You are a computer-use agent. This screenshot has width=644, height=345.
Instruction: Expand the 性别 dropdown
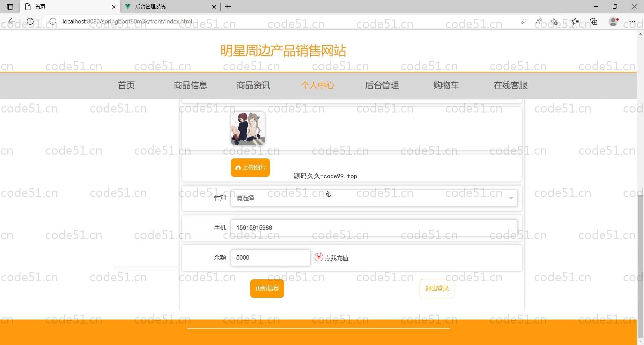coord(374,198)
